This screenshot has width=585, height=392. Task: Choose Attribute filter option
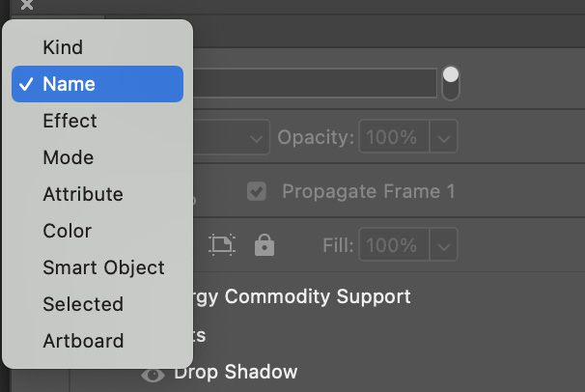click(x=97, y=194)
